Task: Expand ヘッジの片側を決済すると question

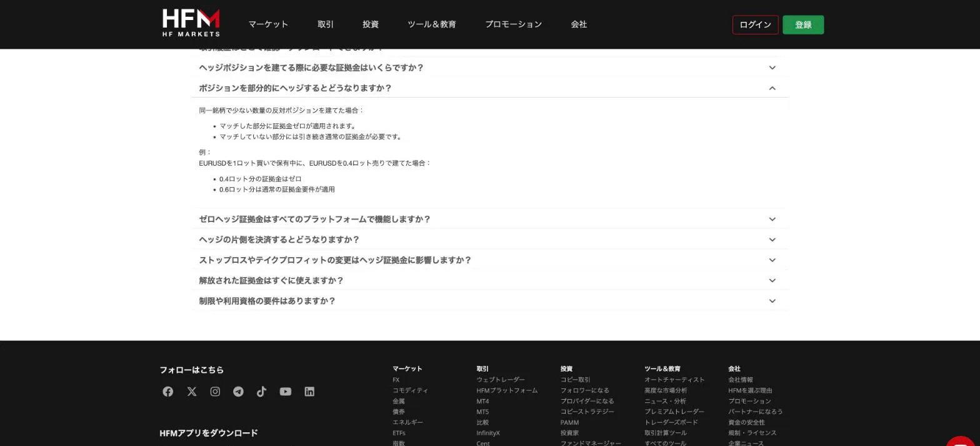Action: pyautogui.click(x=489, y=240)
